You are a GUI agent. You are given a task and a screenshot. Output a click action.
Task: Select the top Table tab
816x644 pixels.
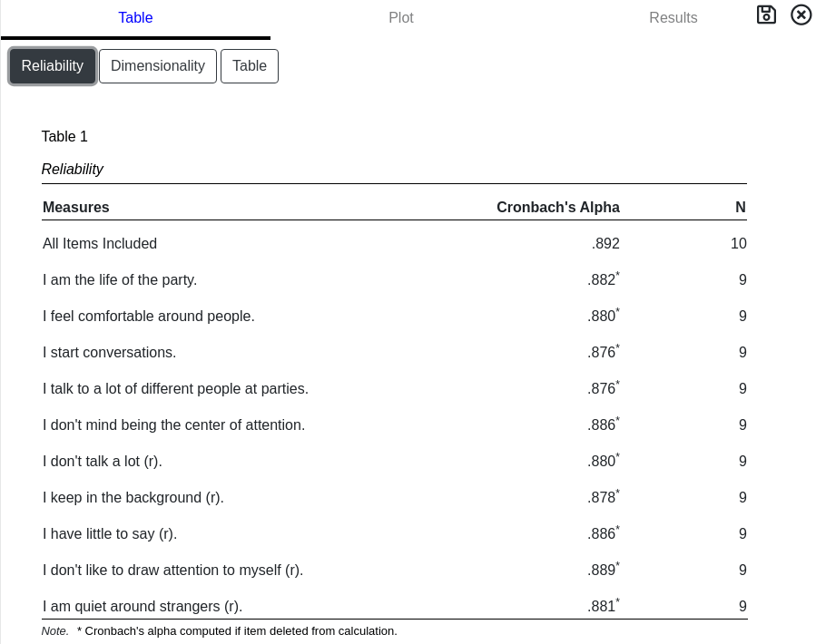click(135, 18)
